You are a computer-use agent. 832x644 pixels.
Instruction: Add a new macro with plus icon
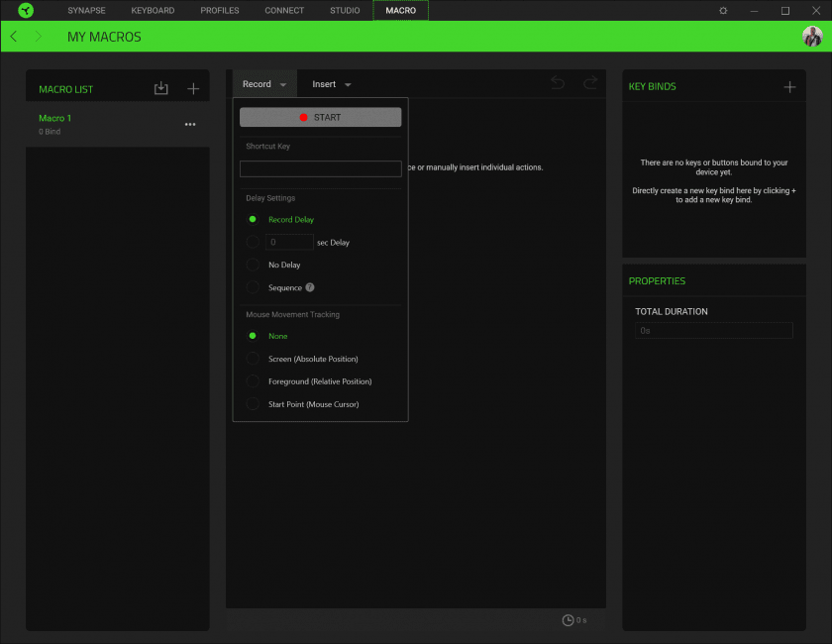pyautogui.click(x=193, y=88)
